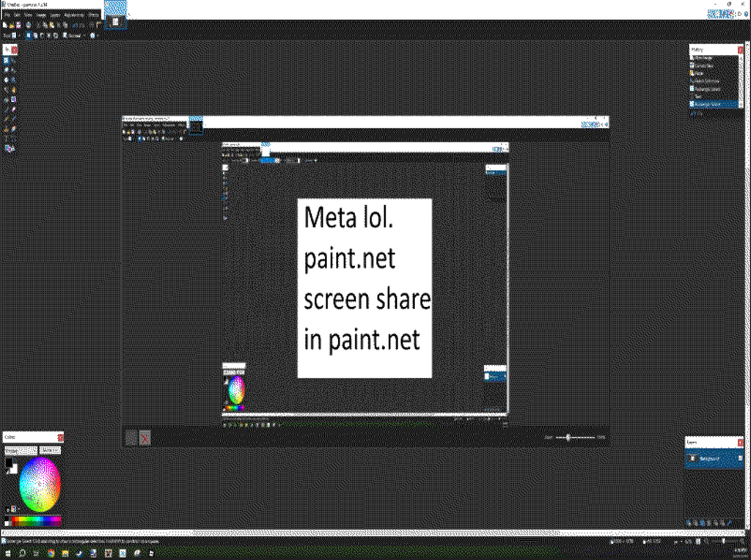Click the New image toolbar icon
The image size is (751, 560).
click(5, 25)
